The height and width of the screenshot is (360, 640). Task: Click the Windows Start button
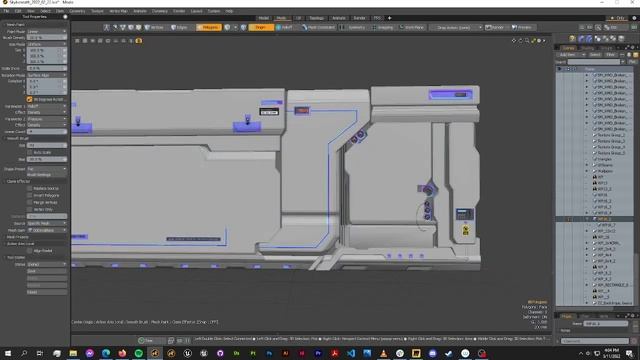(x=8, y=353)
